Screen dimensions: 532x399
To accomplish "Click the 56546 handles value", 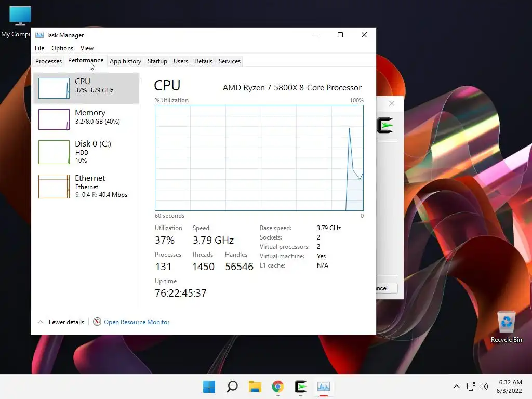I will pos(239,267).
